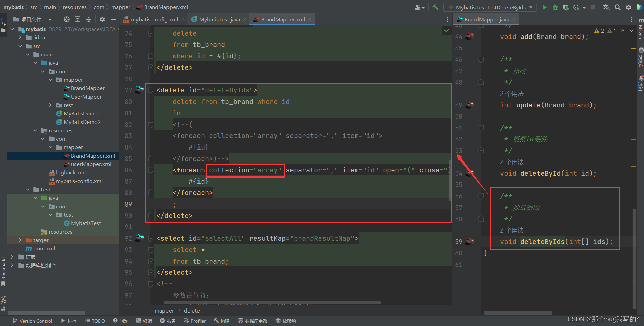The height and width of the screenshot is (326, 644).
Task: Click horizontal scrollbar of XML editor
Action: (272, 303)
